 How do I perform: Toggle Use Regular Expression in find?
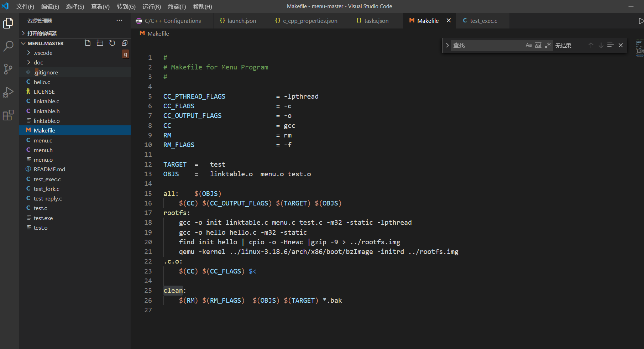pos(548,45)
